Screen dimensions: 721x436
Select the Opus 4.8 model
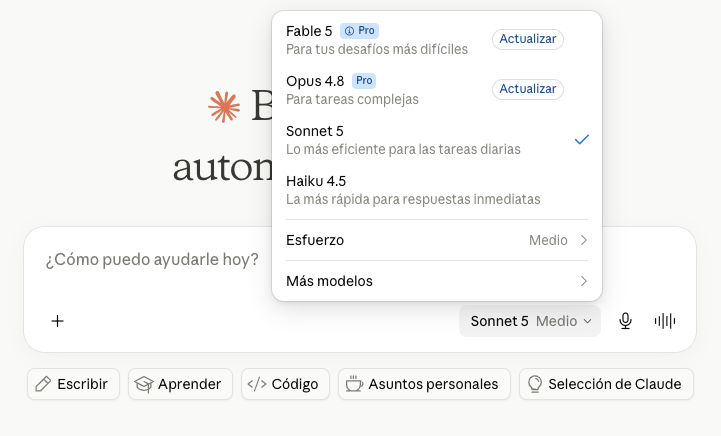[x=437, y=90]
